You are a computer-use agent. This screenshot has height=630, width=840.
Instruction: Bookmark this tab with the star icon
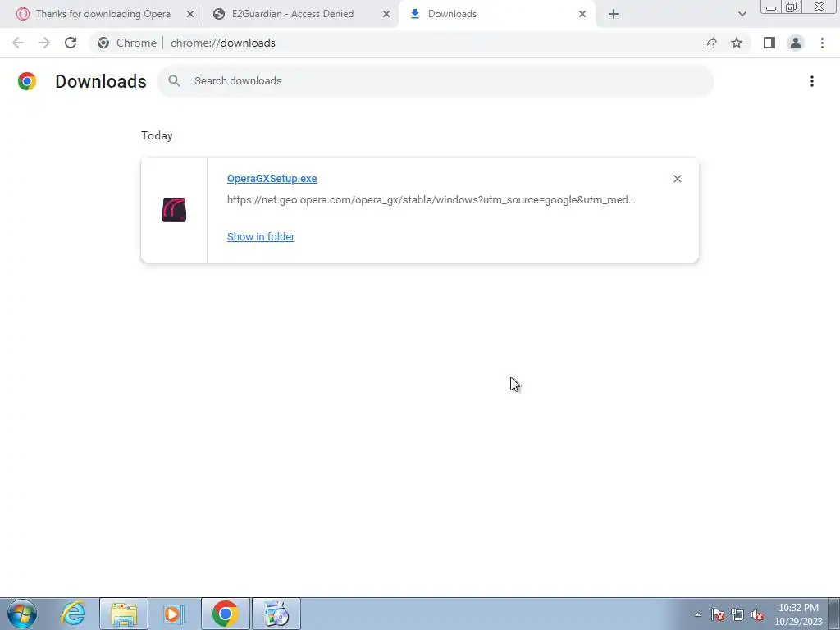737,43
